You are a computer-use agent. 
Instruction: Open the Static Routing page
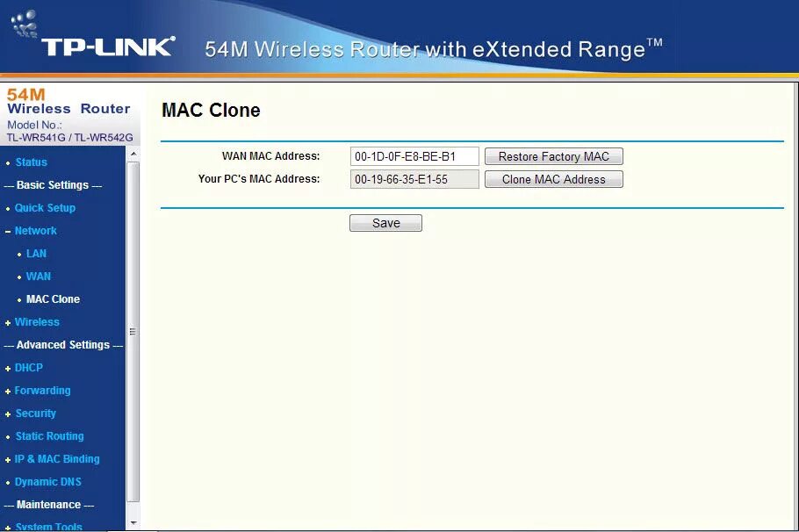[49, 436]
